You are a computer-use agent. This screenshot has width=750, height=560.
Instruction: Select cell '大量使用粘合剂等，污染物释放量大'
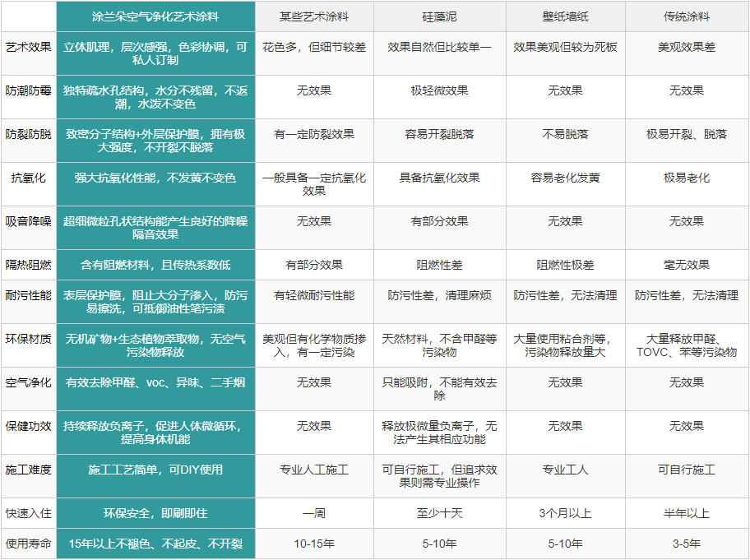[565, 345]
